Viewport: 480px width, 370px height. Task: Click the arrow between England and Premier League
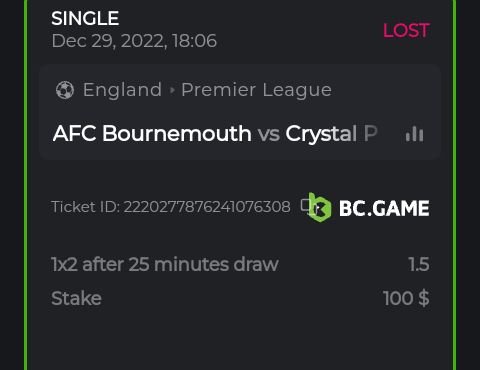coord(172,90)
